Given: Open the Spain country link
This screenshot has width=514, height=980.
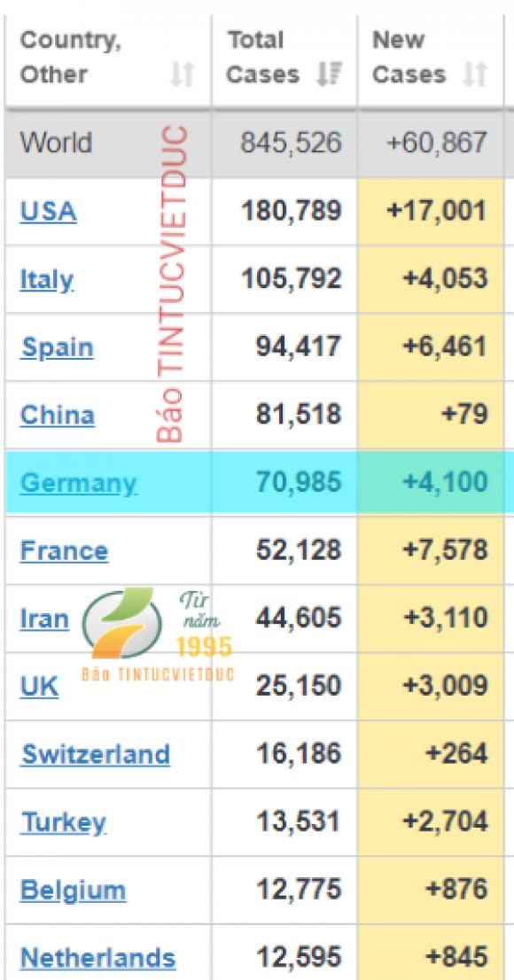Looking at the screenshot, I should (57, 347).
